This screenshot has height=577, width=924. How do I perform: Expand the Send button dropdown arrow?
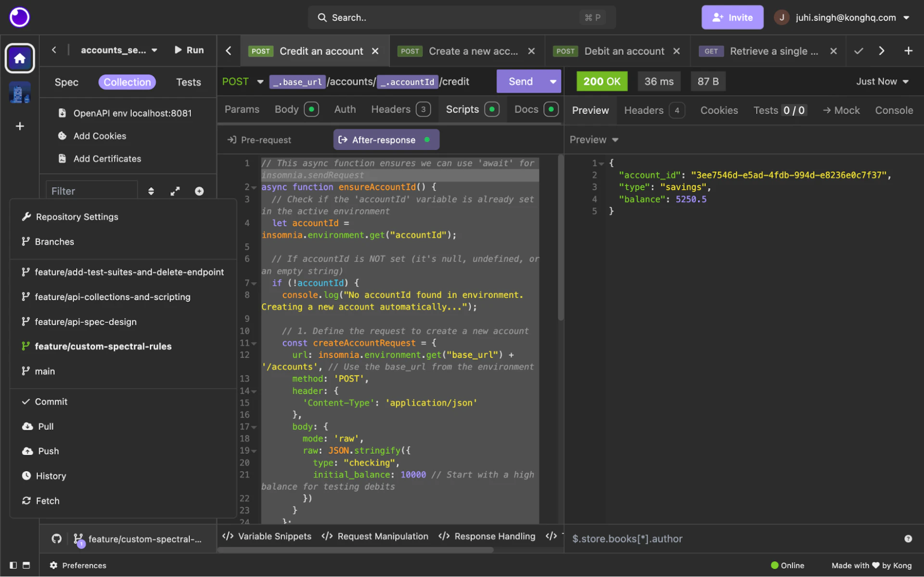553,82
